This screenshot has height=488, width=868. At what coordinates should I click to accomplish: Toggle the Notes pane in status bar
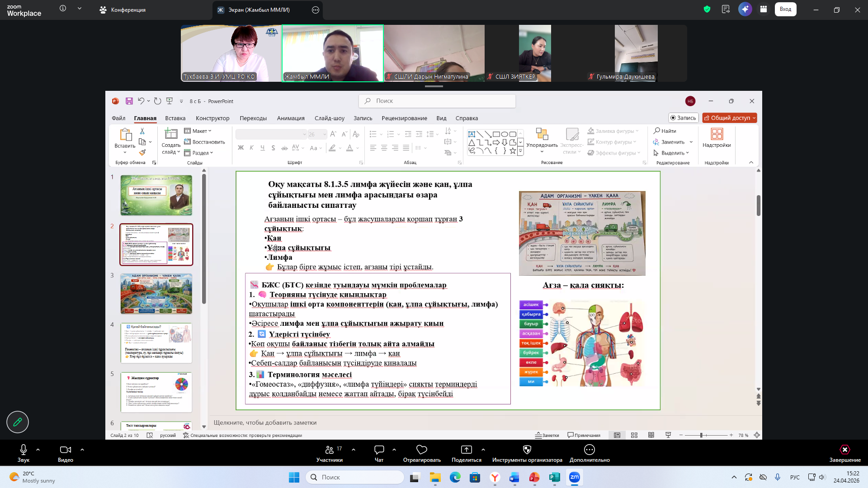(547, 435)
